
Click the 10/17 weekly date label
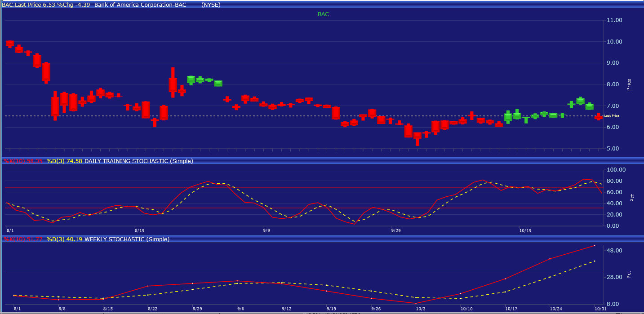coord(511,309)
